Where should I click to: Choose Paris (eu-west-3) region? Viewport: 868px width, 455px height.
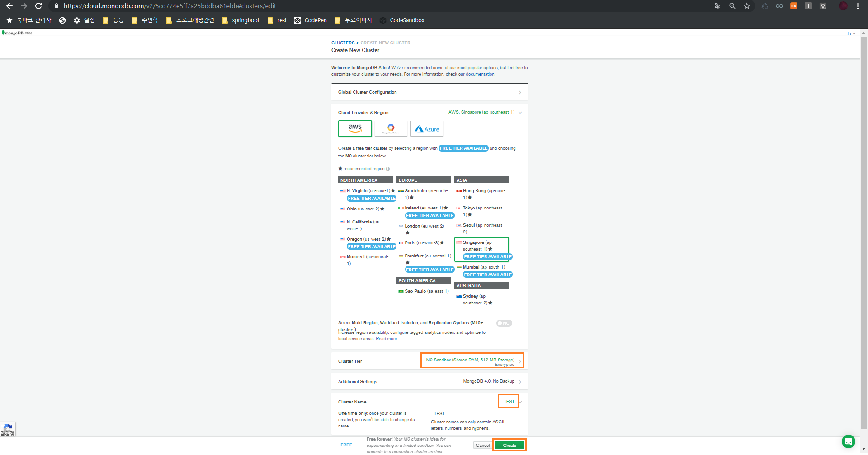coord(421,243)
